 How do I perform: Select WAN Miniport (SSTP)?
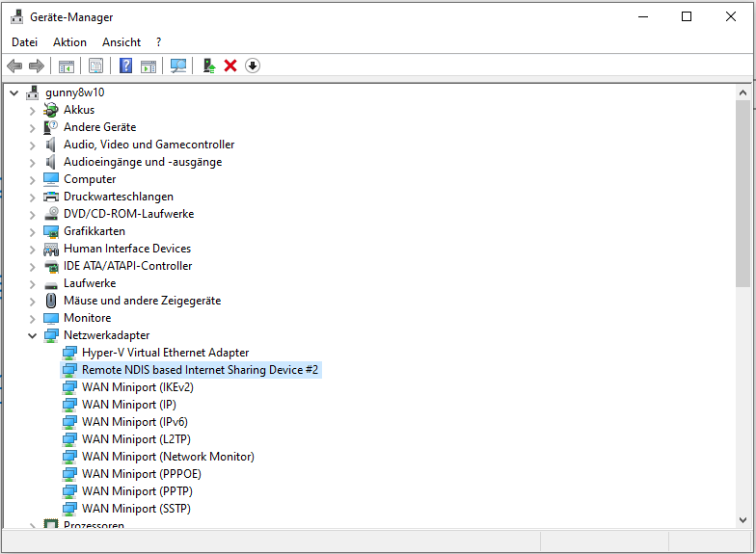click(x=137, y=509)
